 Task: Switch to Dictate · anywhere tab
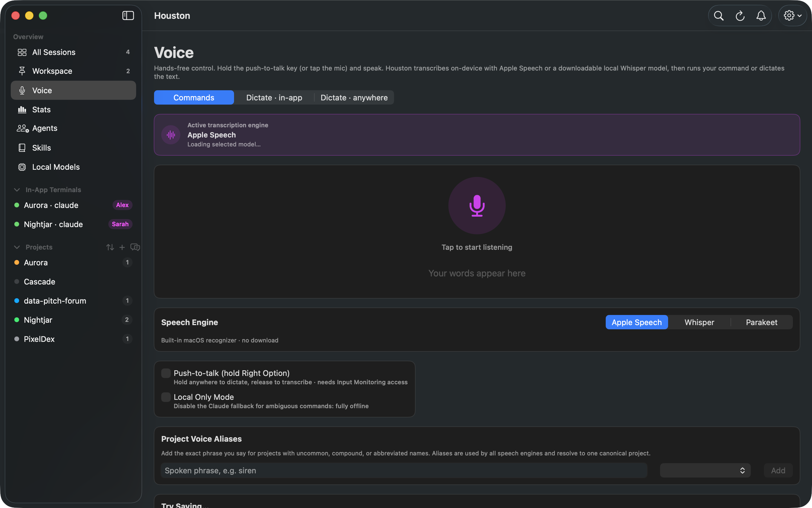click(x=354, y=97)
